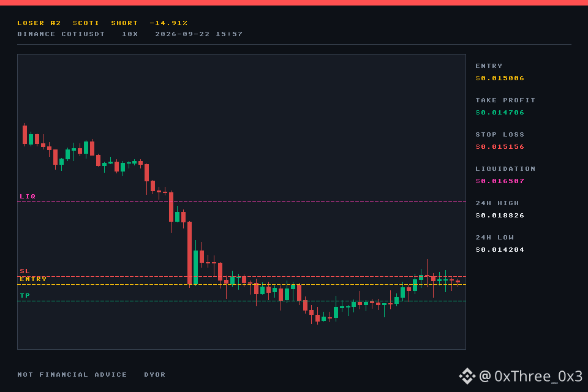588x392 pixels.
Task: Click the NOT FINANCIAL ADVICE disclaimer text
Action: tap(72, 374)
